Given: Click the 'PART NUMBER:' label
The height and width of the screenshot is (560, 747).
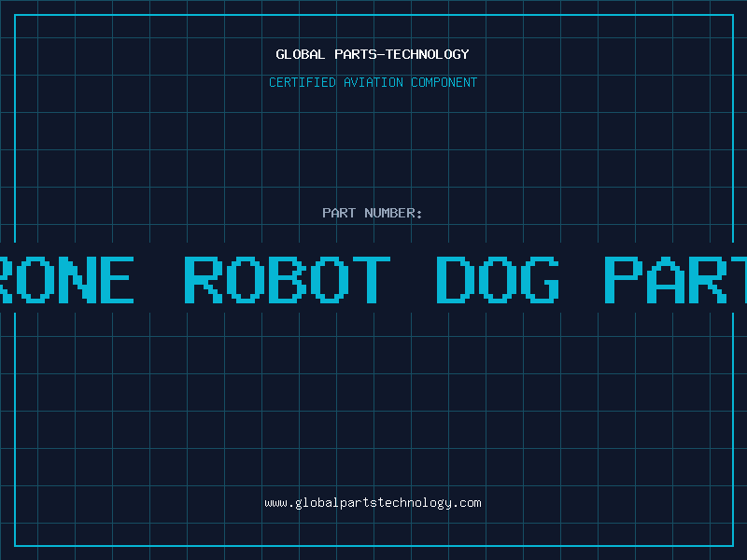Looking at the screenshot, I should [372, 213].
